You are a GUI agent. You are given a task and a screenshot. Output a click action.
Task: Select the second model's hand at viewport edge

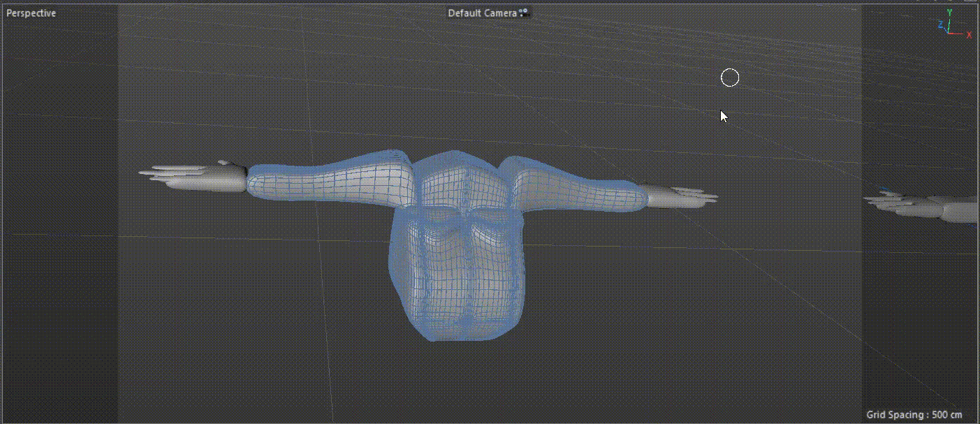coord(922,205)
